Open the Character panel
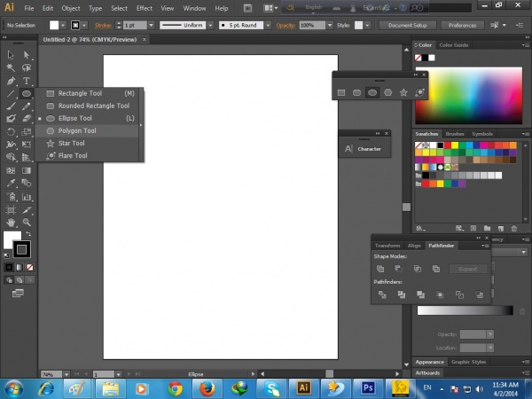 [x=368, y=149]
